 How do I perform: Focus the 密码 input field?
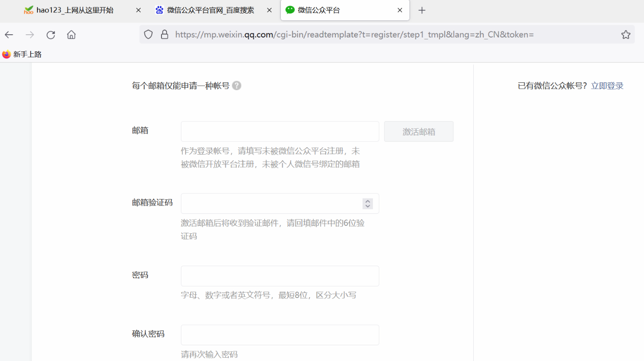[280, 276]
